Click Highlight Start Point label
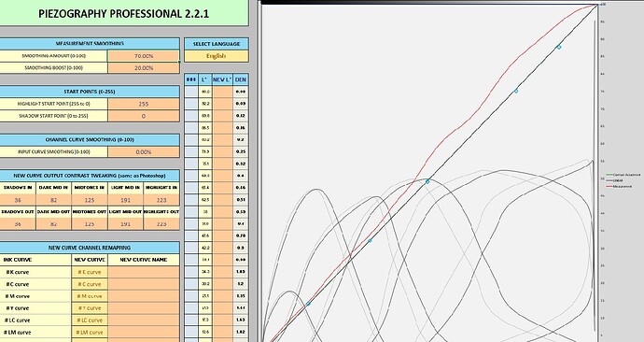 pyautogui.click(x=54, y=104)
